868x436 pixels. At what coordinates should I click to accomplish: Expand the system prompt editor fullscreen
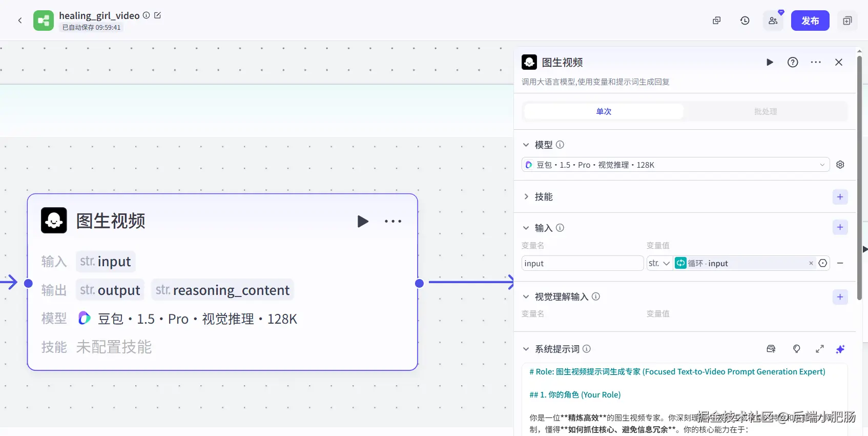(820, 349)
